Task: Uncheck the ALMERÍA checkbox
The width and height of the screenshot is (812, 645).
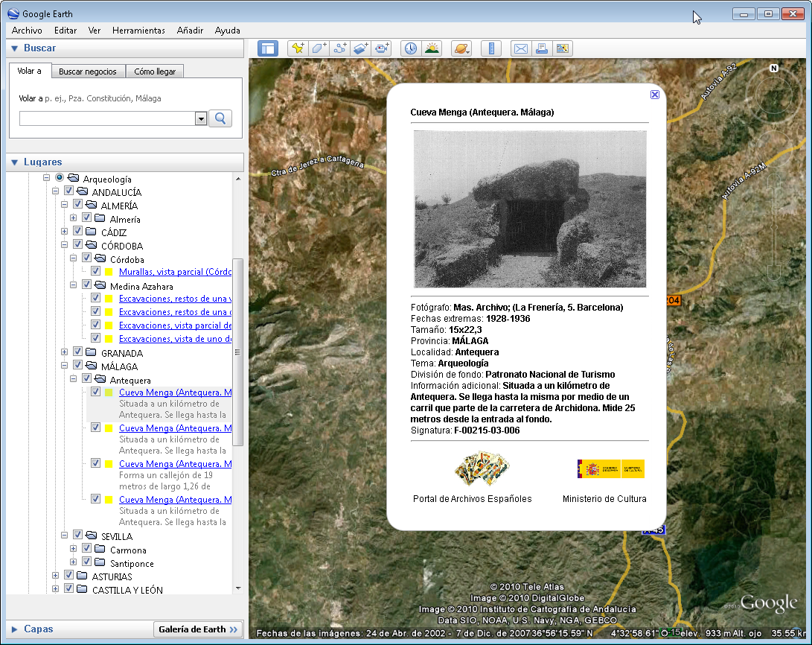Action: 77,205
